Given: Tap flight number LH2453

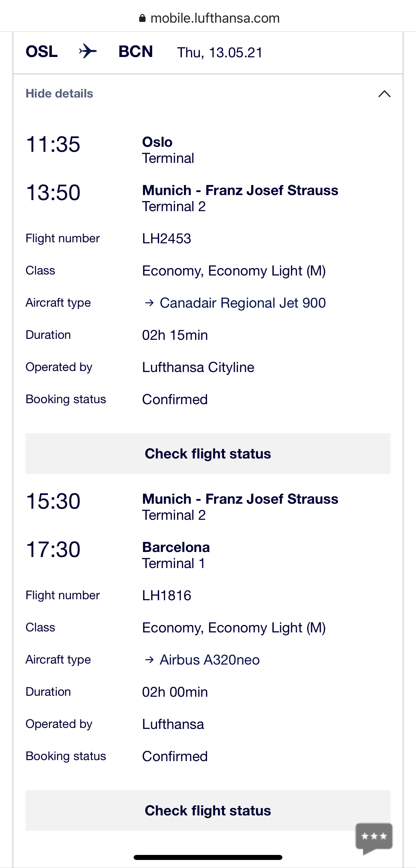Looking at the screenshot, I should click(x=166, y=239).
